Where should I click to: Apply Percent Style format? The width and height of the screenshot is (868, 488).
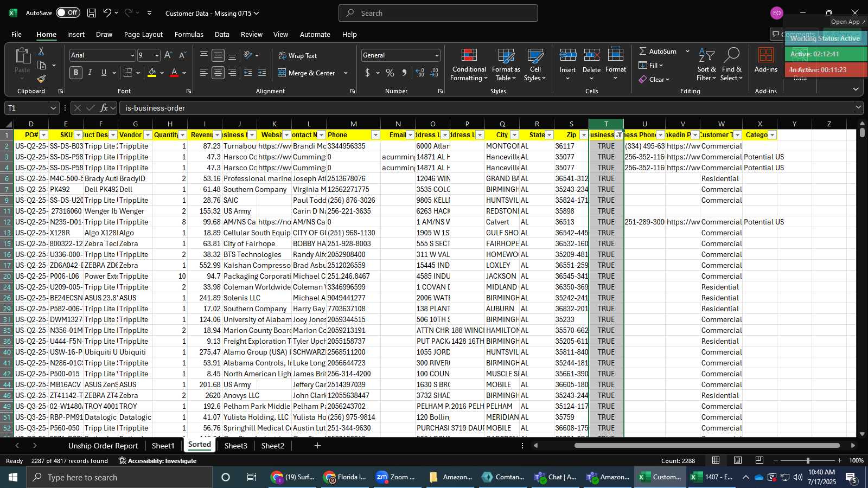click(x=390, y=73)
